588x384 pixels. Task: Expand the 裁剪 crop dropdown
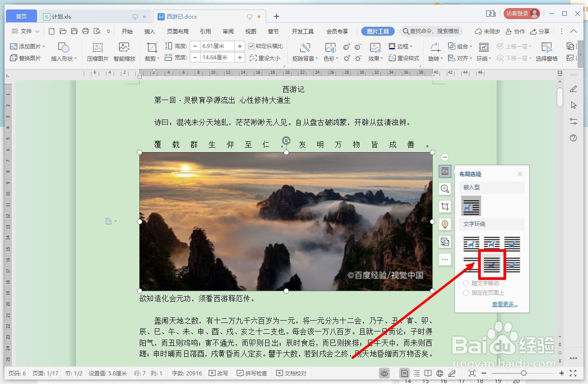pos(152,58)
